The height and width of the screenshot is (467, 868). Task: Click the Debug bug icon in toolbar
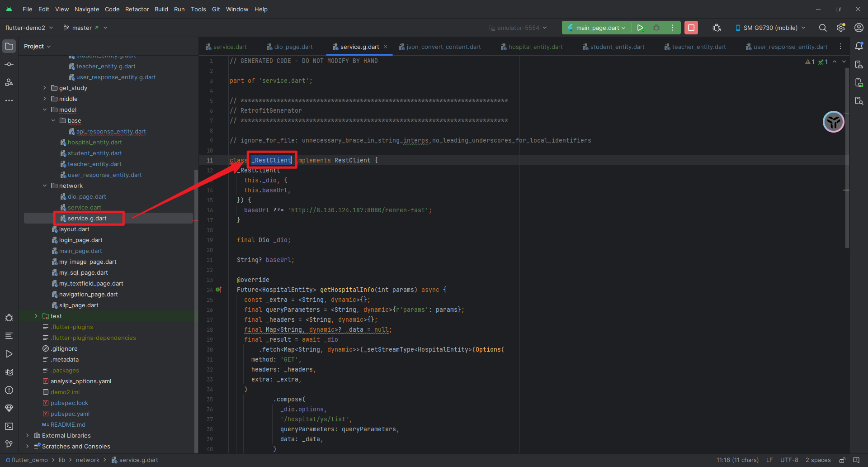[x=656, y=28]
